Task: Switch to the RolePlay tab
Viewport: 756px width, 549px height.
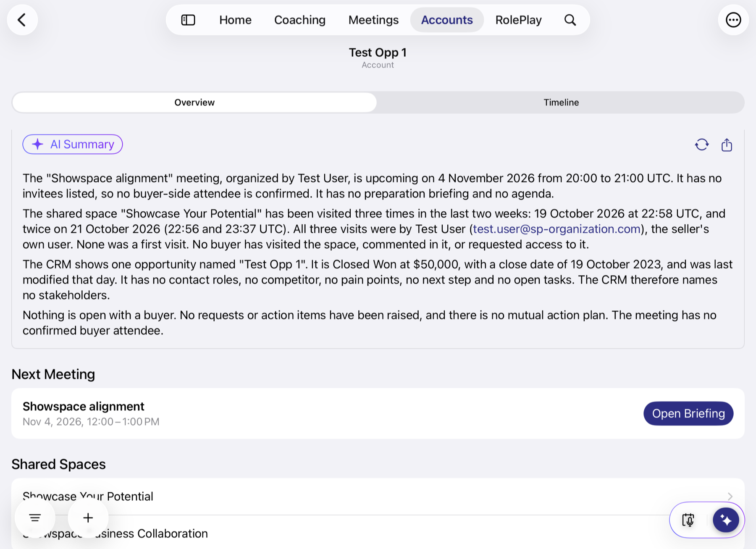Action: 518,20
